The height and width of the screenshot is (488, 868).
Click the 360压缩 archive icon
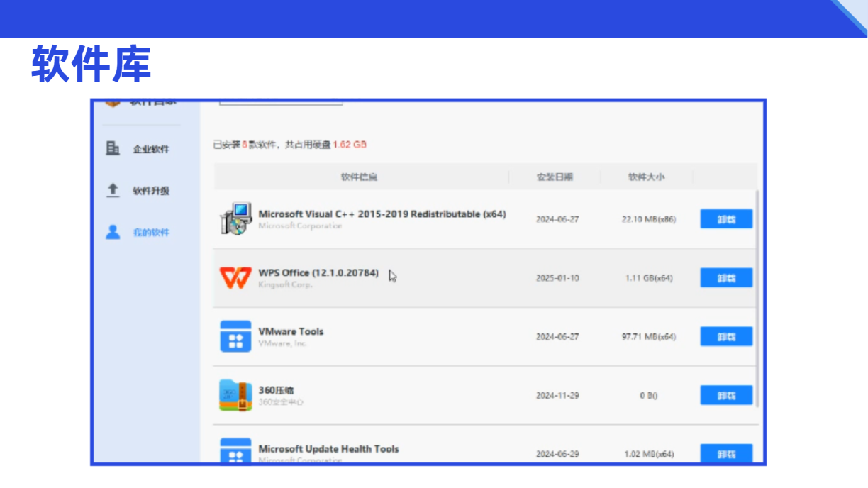235,395
